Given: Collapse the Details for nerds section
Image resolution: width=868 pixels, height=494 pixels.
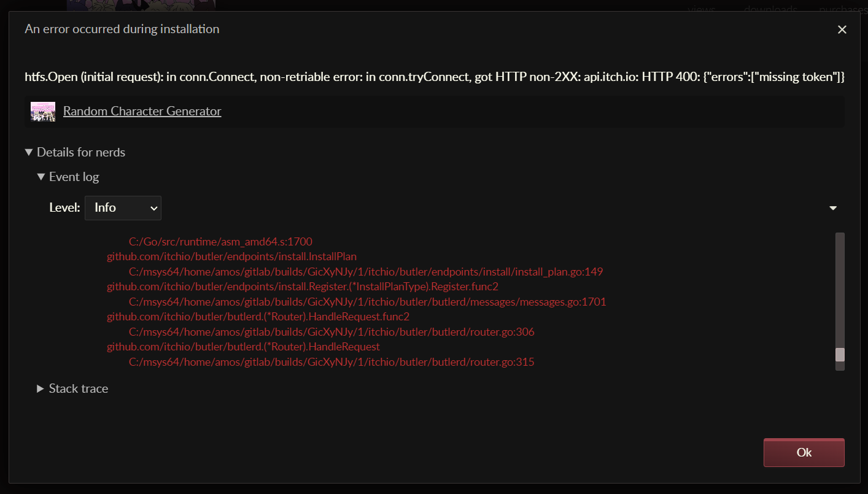Looking at the screenshot, I should pyautogui.click(x=75, y=152).
